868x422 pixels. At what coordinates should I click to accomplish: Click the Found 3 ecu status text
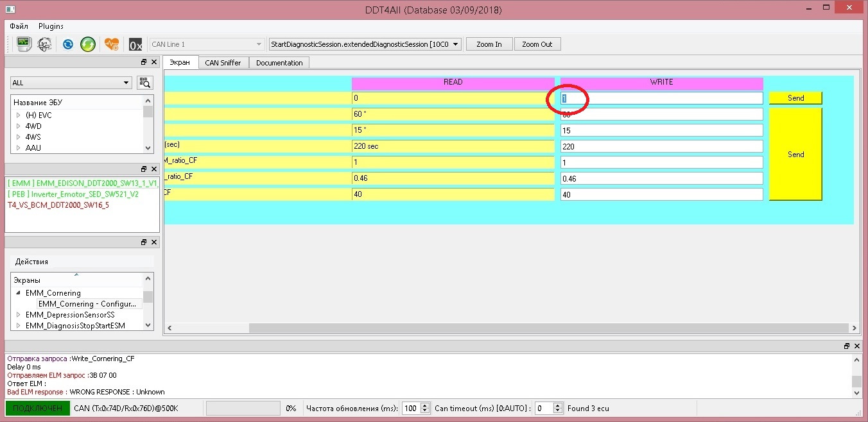pyautogui.click(x=588, y=408)
